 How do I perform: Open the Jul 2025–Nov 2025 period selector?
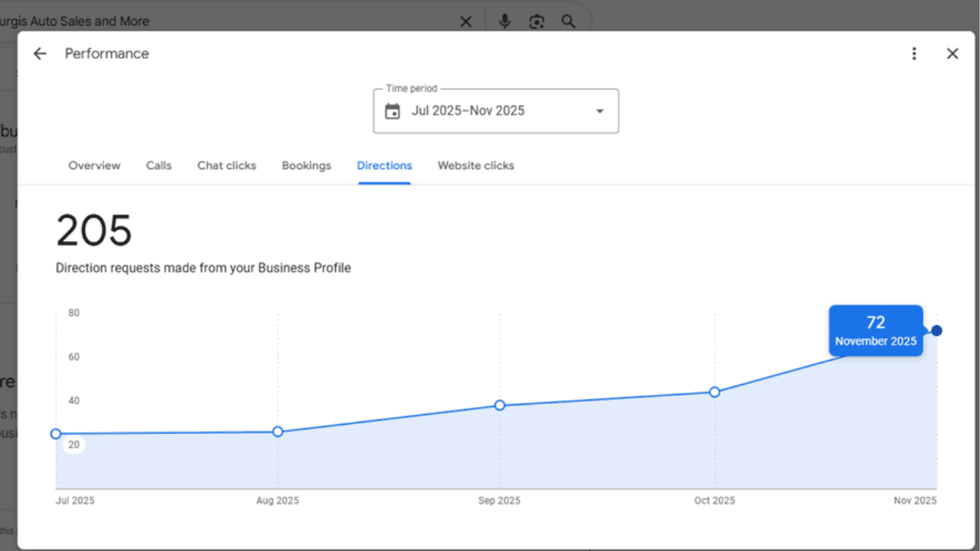(468, 111)
